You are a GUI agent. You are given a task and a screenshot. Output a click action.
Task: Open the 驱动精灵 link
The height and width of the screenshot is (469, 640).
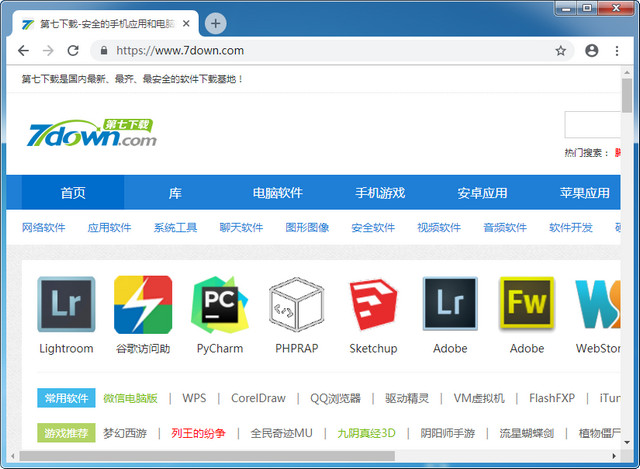(407, 398)
